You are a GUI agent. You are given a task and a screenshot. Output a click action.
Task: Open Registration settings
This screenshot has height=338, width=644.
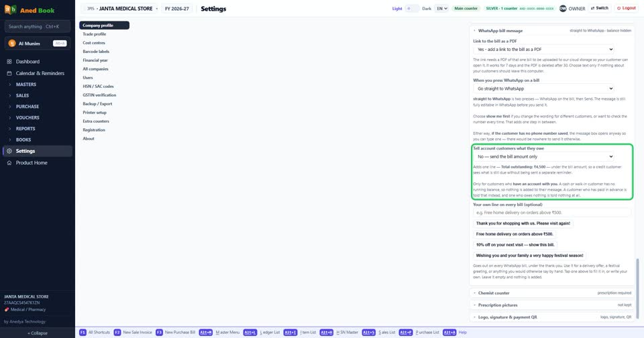click(105, 130)
